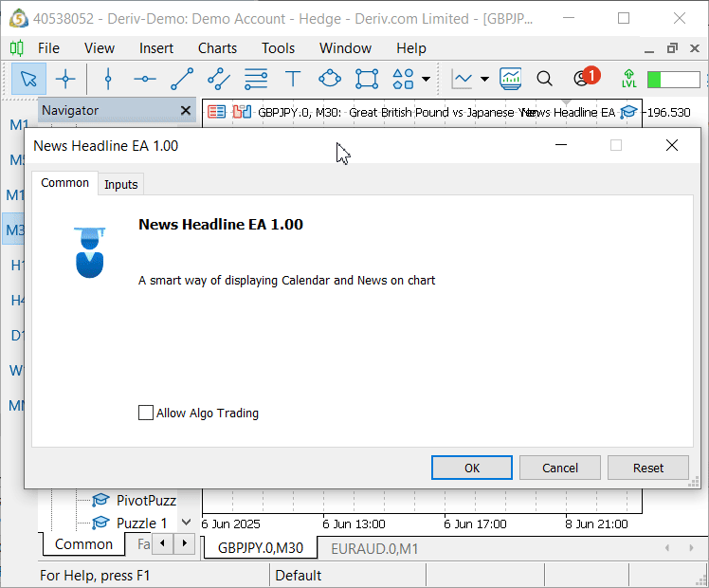Click the LVL level icon
The width and height of the screenshot is (709, 588).
pyautogui.click(x=629, y=79)
